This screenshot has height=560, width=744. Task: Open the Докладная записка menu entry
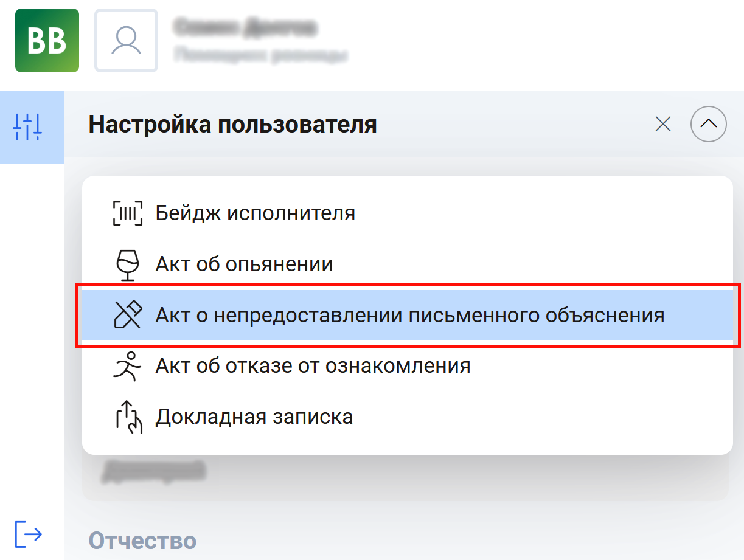[x=407, y=417]
